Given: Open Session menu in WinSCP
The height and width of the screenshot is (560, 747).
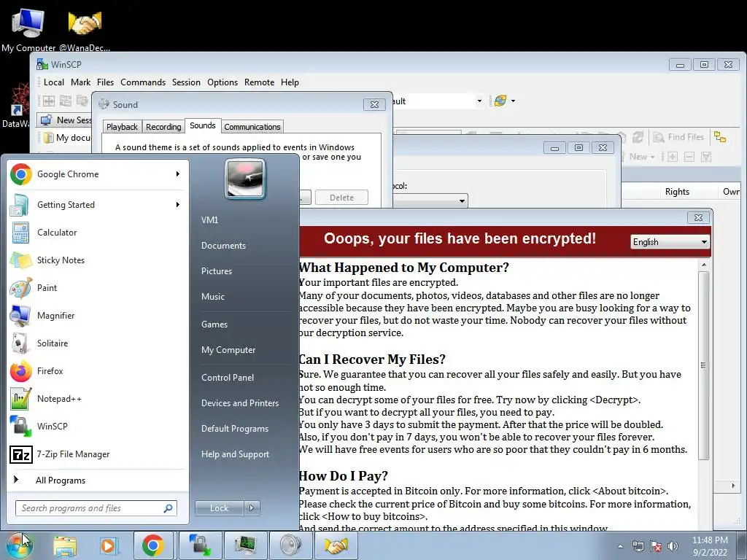Looking at the screenshot, I should (186, 82).
